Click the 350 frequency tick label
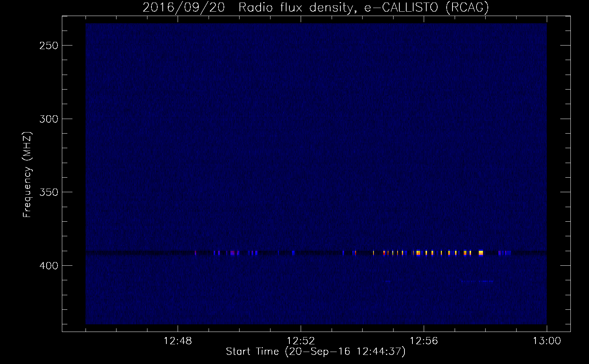This screenshot has width=589, height=364. pos(49,192)
